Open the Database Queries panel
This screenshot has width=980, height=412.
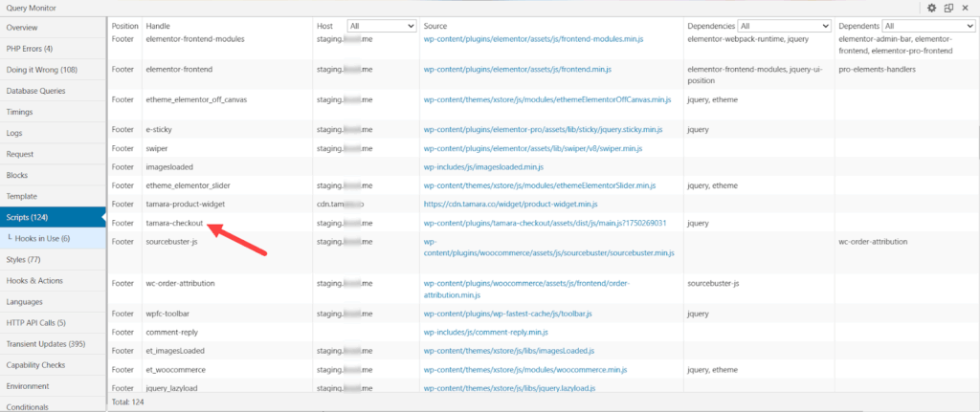pyautogui.click(x=36, y=91)
